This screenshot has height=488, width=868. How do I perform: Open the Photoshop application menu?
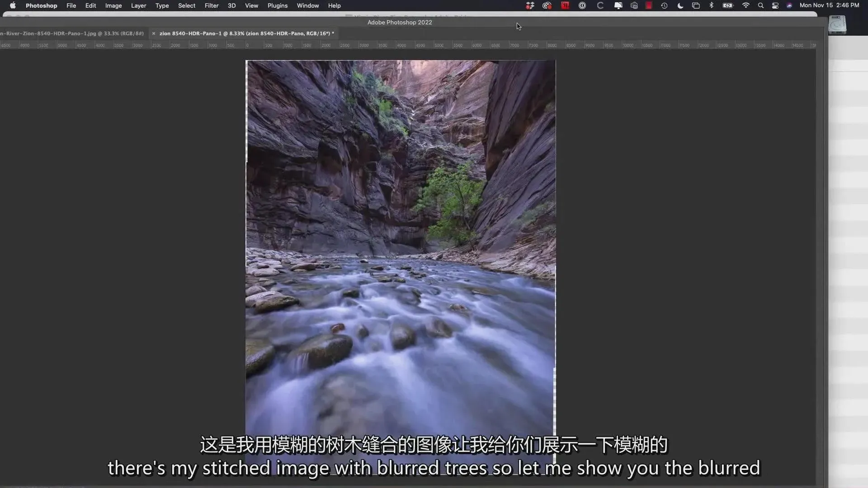tap(41, 5)
